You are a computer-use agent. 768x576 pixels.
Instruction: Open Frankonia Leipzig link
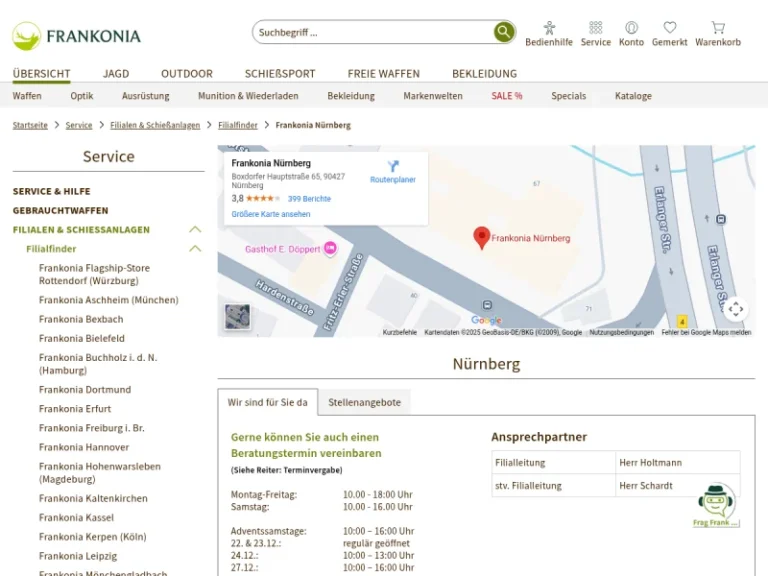(78, 556)
